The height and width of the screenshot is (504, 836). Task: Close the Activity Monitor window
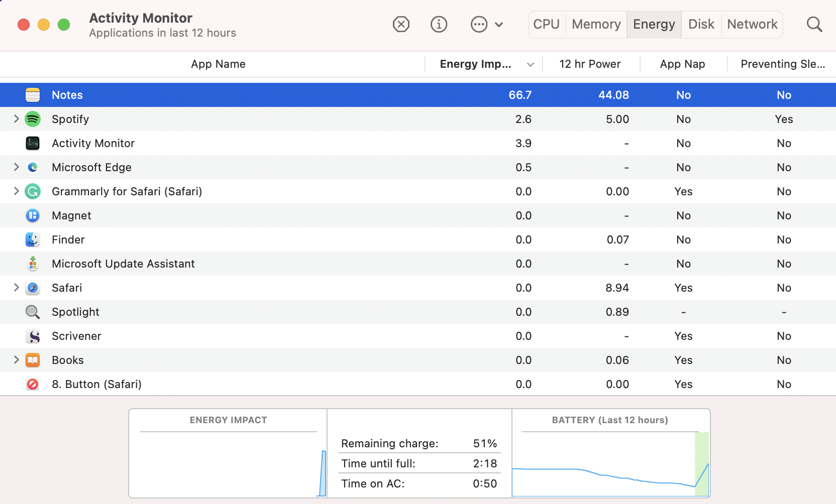tap(24, 24)
